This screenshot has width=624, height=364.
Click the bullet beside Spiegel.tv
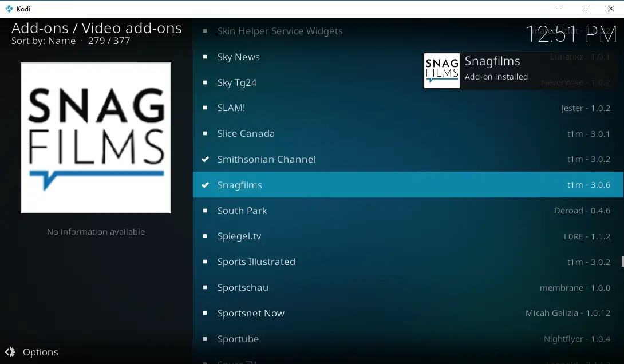[205, 236]
